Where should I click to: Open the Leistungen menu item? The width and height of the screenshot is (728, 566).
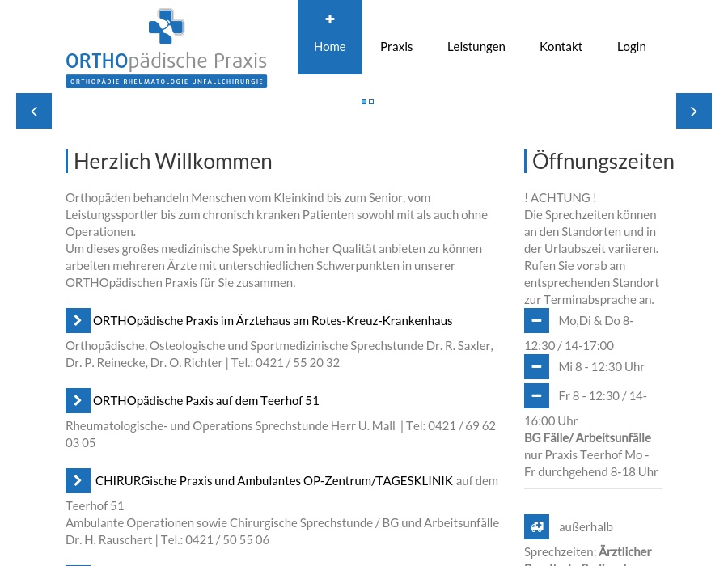pyautogui.click(x=476, y=46)
